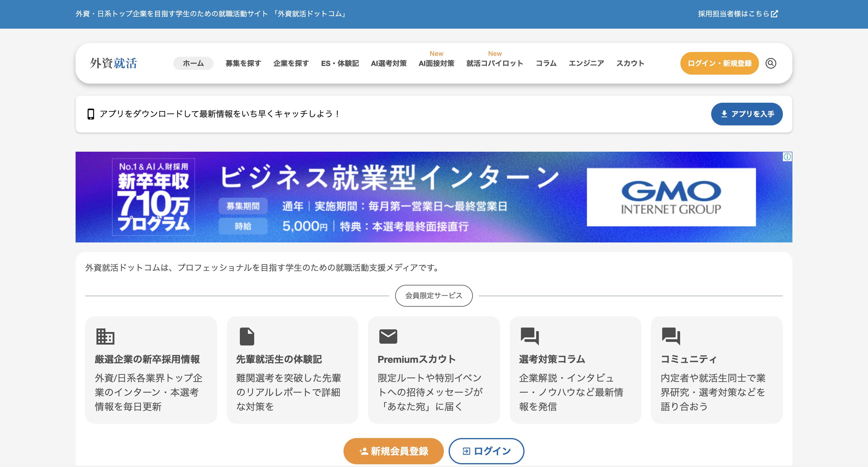868x467 pixels.
Task: Open スカウト nav item
Action: (x=630, y=63)
